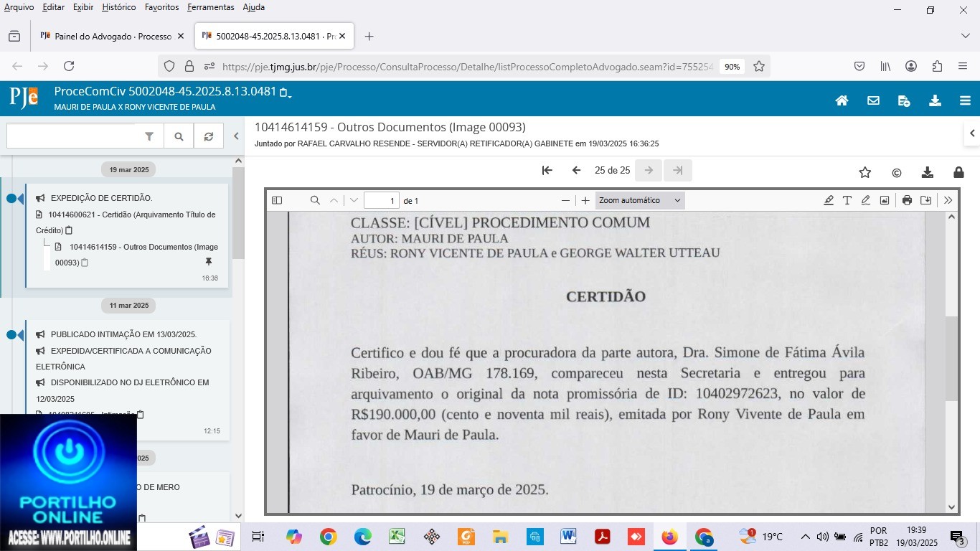Screen dimensions: 980x551
Task: Click the disabled next document arrow
Action: pyautogui.click(x=649, y=171)
